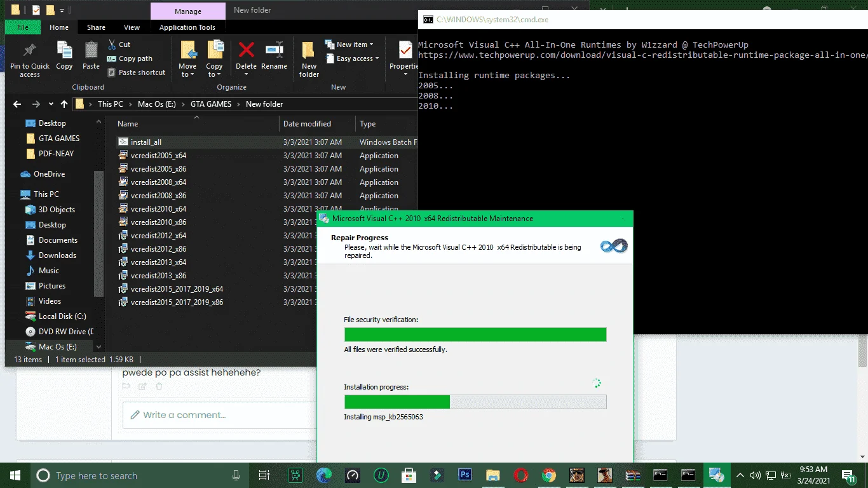Screen dimensions: 868x488
Task: Click the navigation pane scrollbar
Action: click(98, 234)
